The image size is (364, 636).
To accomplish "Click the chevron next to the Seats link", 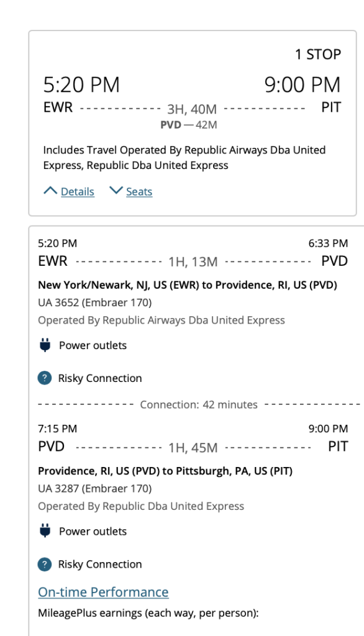I will tap(117, 191).
